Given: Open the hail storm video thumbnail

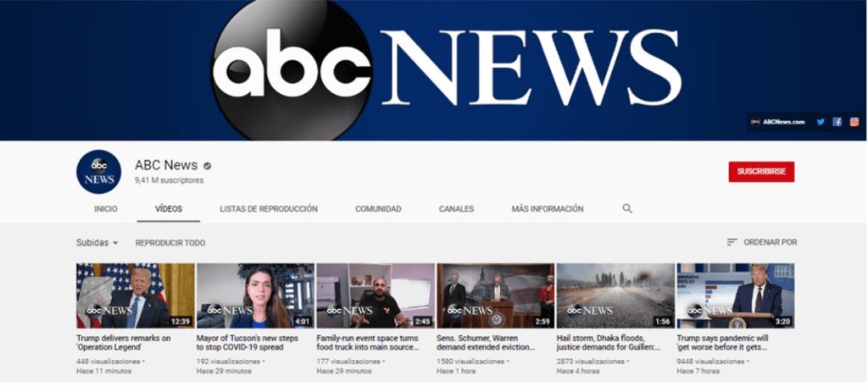Looking at the screenshot, I should (615, 296).
